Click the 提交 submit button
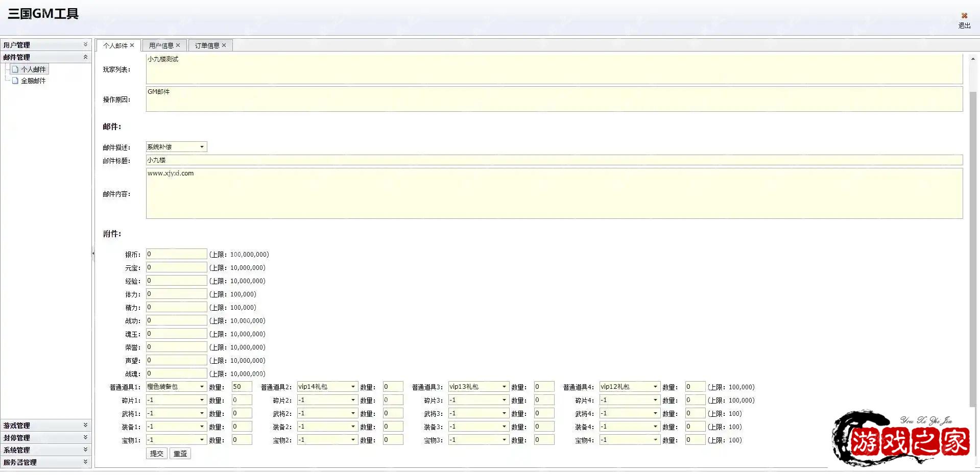The height and width of the screenshot is (475, 980). pyautogui.click(x=157, y=454)
